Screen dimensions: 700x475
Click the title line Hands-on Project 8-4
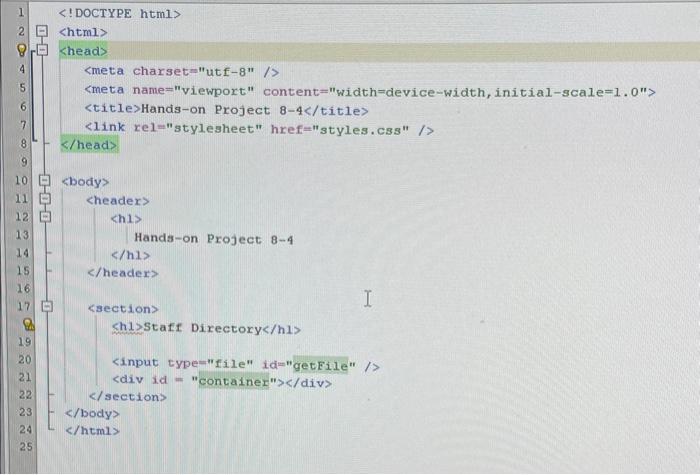click(x=226, y=110)
